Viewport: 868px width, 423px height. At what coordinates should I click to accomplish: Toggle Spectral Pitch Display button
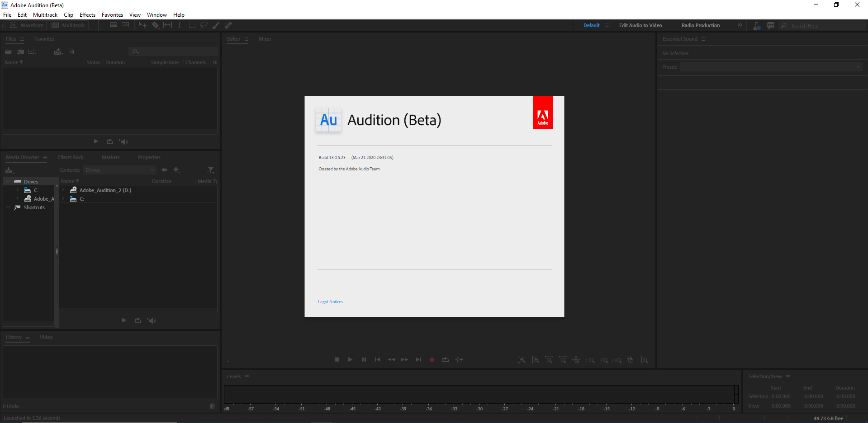pyautogui.click(x=125, y=25)
